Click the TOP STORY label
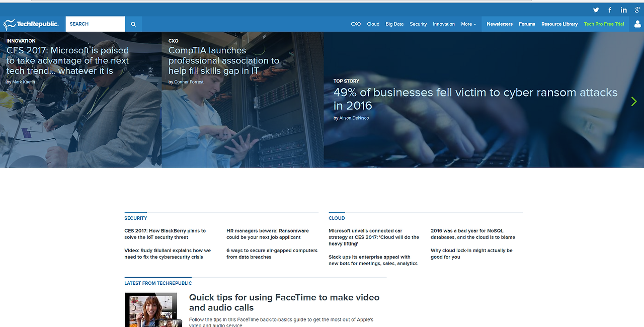Screen dimensions: 644x327 click(x=346, y=81)
